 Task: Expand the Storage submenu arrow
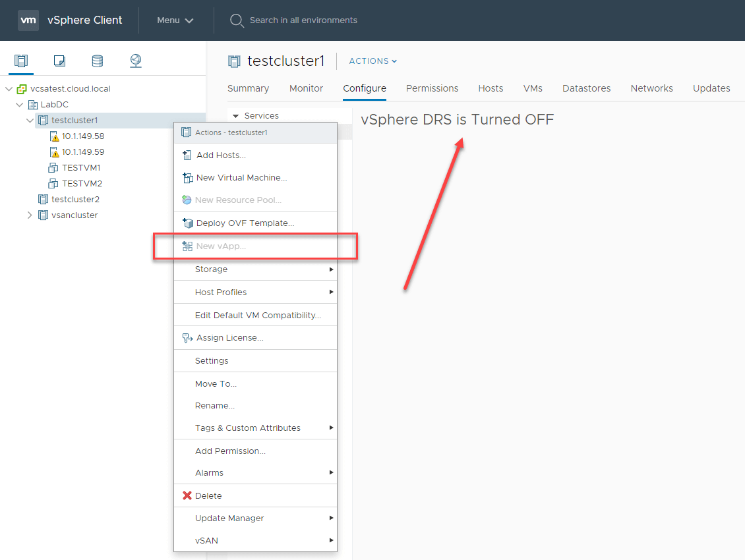[331, 269]
